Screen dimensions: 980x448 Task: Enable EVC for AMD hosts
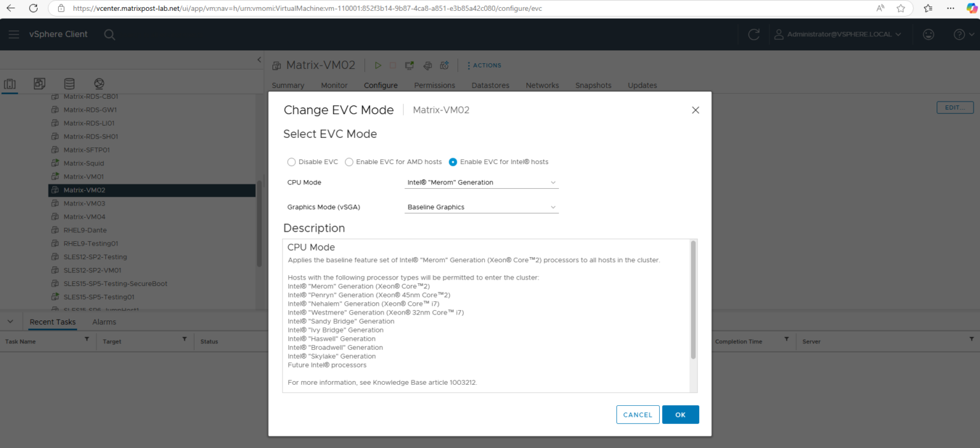click(349, 161)
